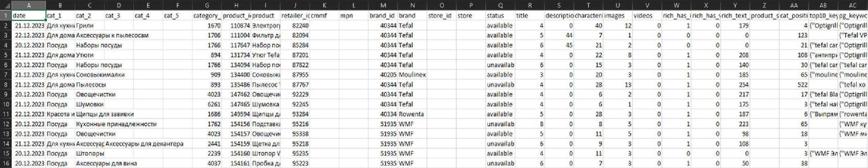868x168 pixels.
Task: Select column Q header
Action: click(500, 5)
